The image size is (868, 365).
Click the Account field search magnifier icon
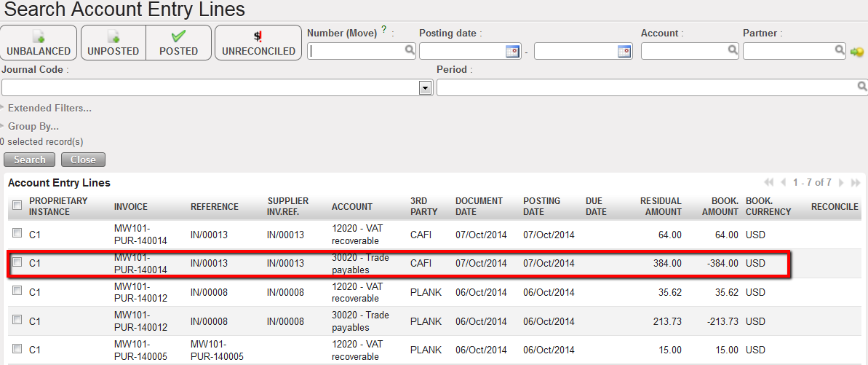pos(733,51)
